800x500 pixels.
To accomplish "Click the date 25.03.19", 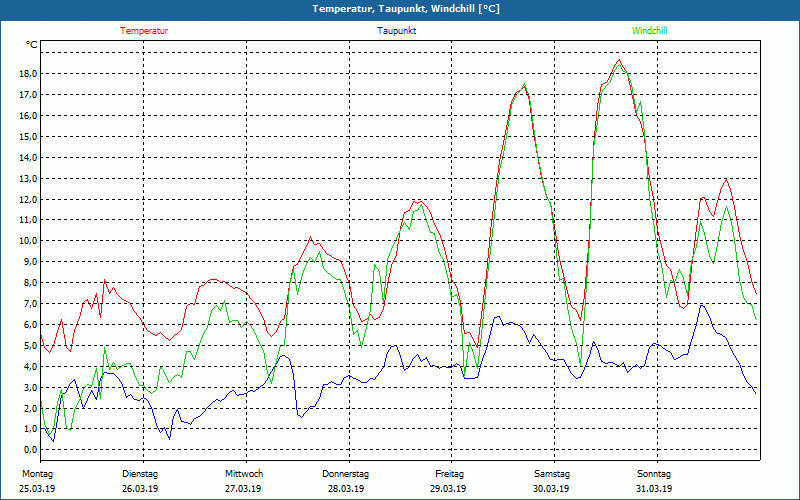I will (x=37, y=489).
